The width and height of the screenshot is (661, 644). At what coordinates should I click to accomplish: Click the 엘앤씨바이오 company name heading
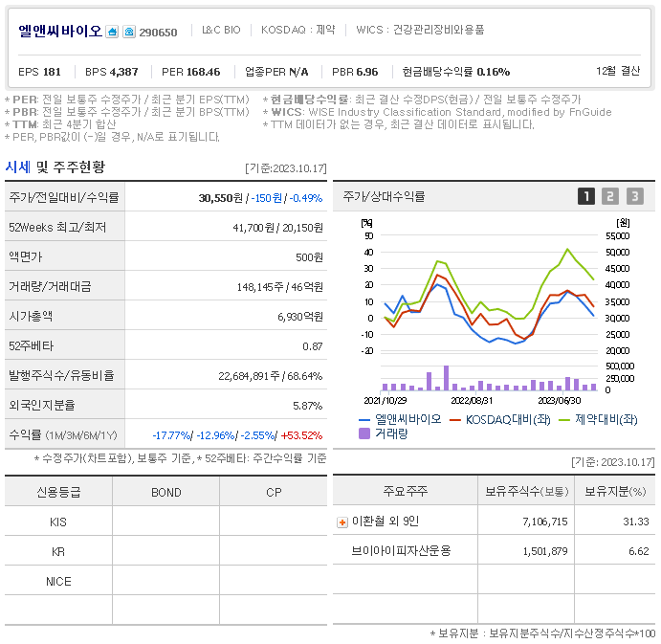tap(60, 31)
